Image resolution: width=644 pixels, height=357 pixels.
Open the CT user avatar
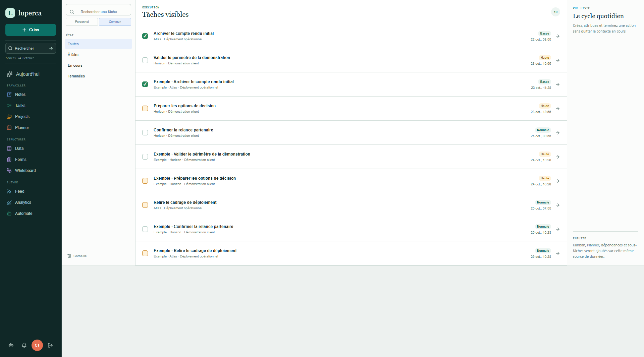tap(37, 345)
